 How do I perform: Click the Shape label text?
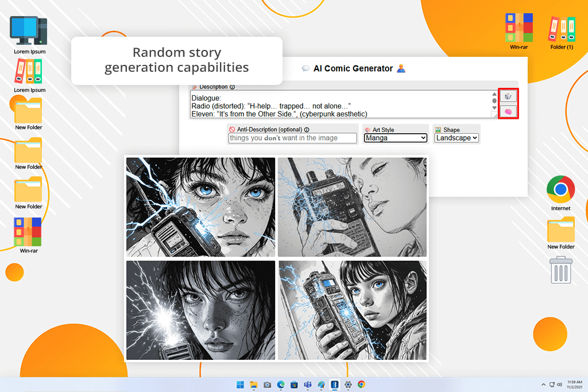click(x=451, y=130)
